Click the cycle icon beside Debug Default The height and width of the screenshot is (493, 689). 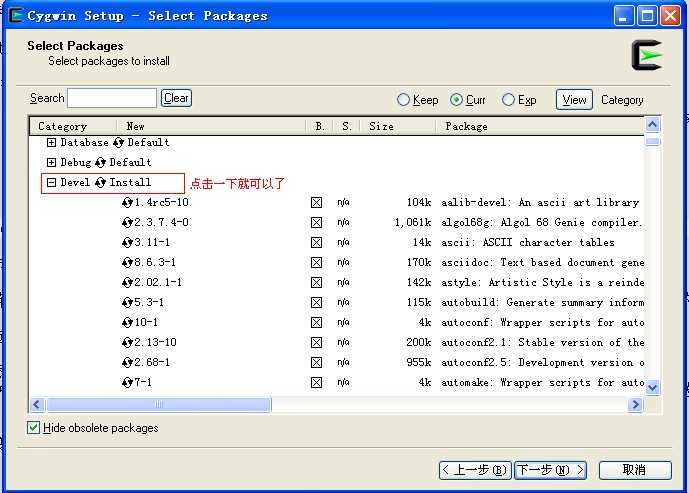click(100, 163)
